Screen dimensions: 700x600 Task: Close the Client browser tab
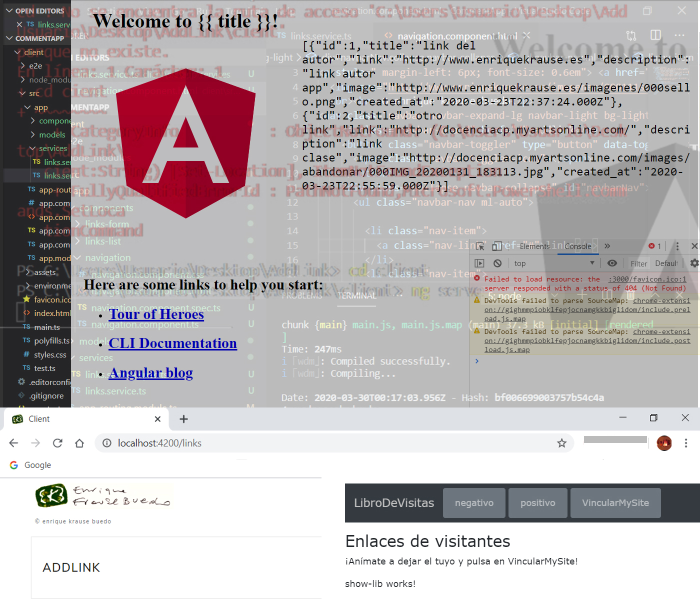(157, 419)
